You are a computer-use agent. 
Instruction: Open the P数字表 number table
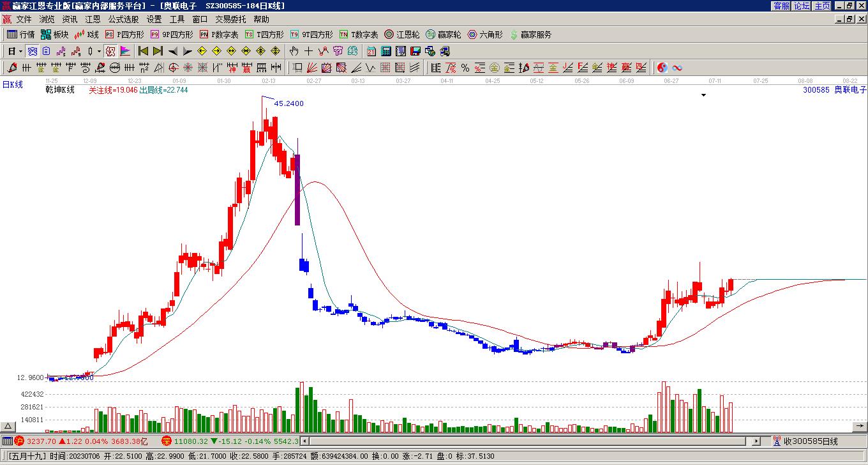[219, 34]
